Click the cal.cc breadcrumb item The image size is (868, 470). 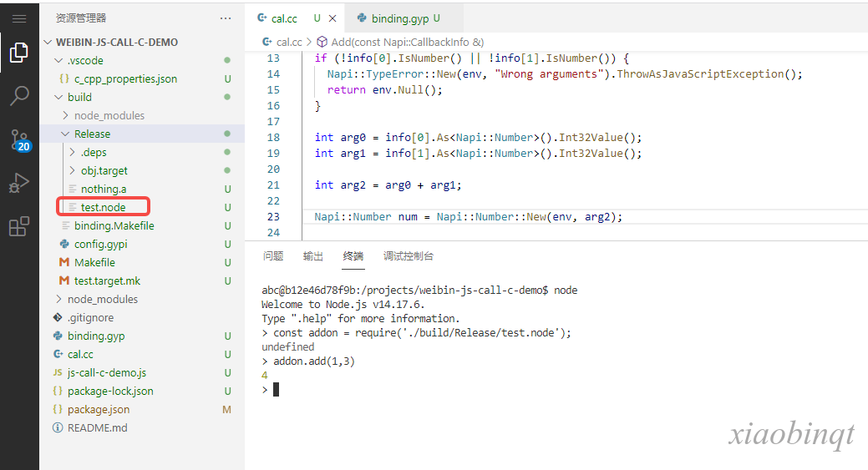point(289,42)
